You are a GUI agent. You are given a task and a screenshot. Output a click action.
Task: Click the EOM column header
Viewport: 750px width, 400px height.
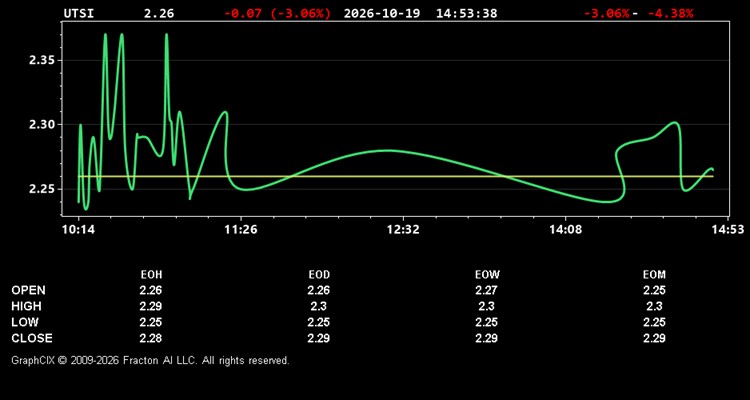point(654,275)
